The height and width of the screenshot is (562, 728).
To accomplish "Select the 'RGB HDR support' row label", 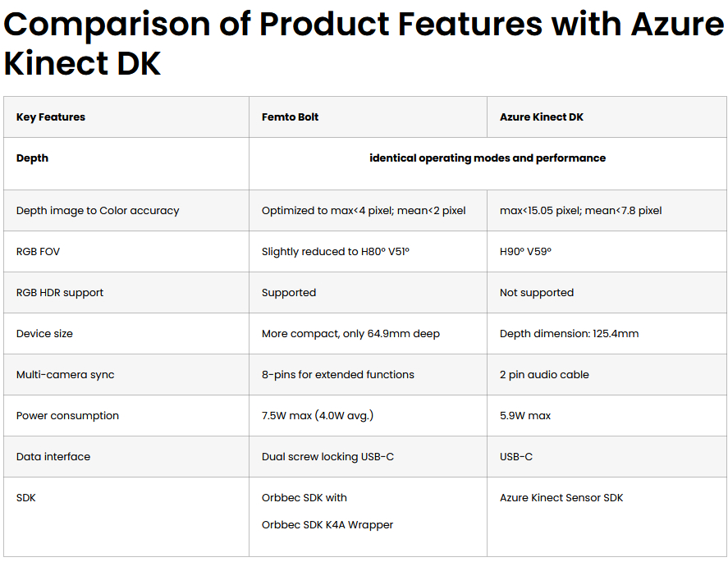I will [x=60, y=293].
